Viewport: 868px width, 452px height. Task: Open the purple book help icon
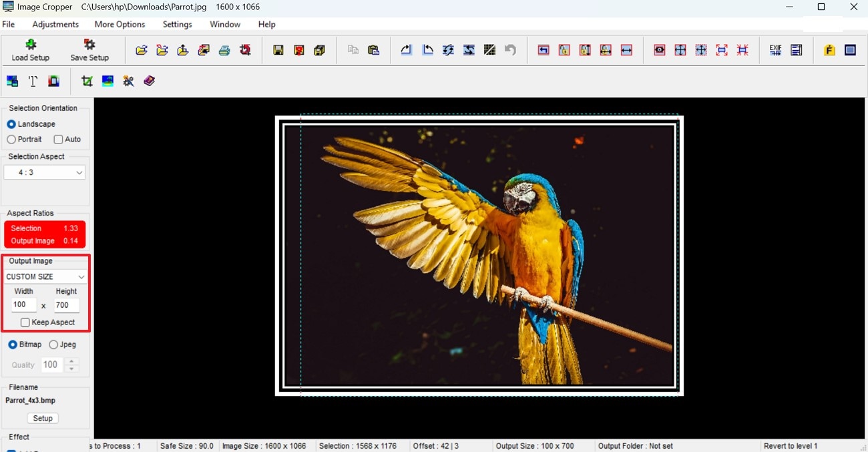click(x=149, y=81)
